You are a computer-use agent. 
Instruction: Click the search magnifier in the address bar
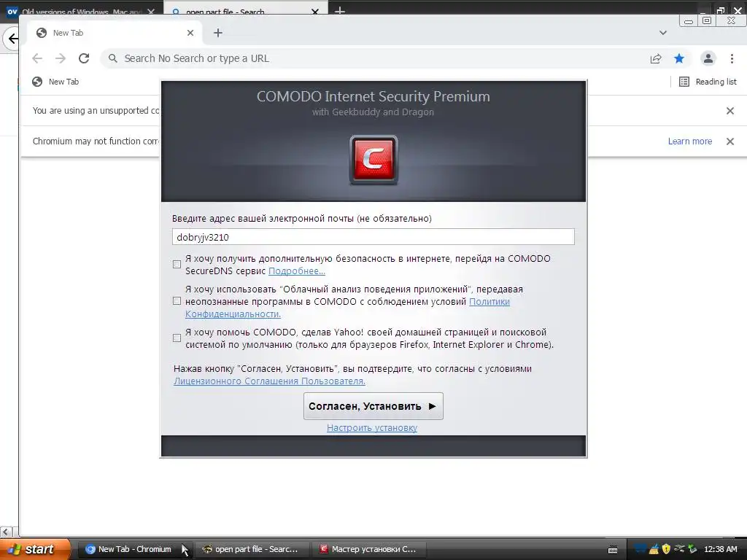(112, 58)
